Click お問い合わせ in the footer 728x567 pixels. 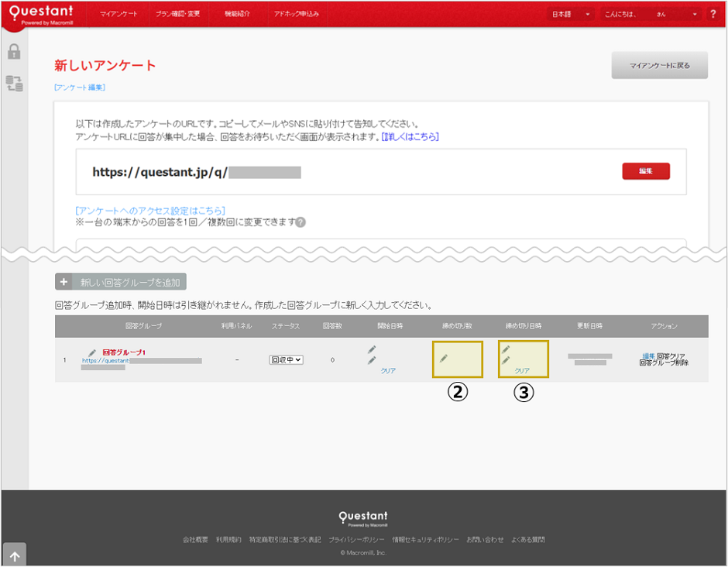485,540
